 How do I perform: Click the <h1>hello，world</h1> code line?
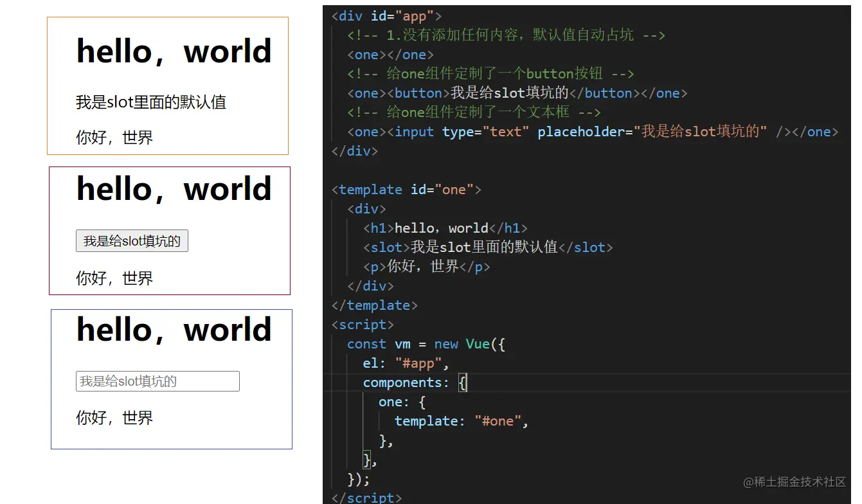click(445, 228)
